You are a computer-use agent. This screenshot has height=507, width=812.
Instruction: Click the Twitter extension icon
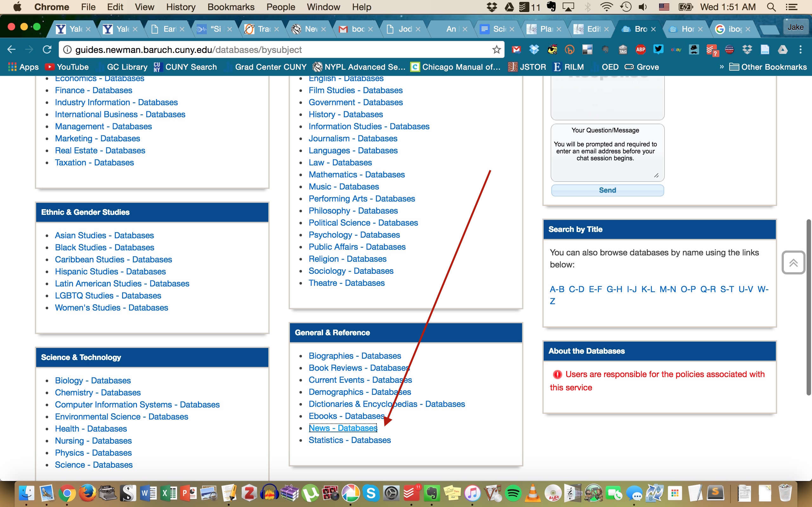[x=658, y=50]
